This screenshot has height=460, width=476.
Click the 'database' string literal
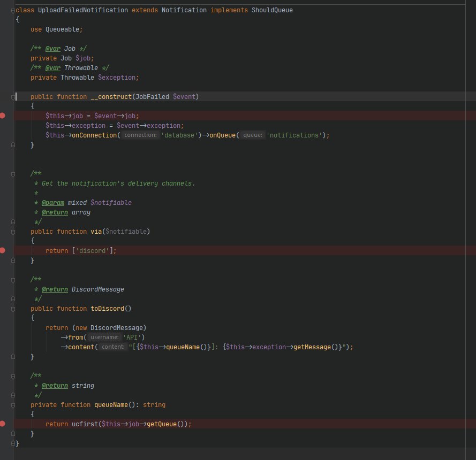pos(179,135)
